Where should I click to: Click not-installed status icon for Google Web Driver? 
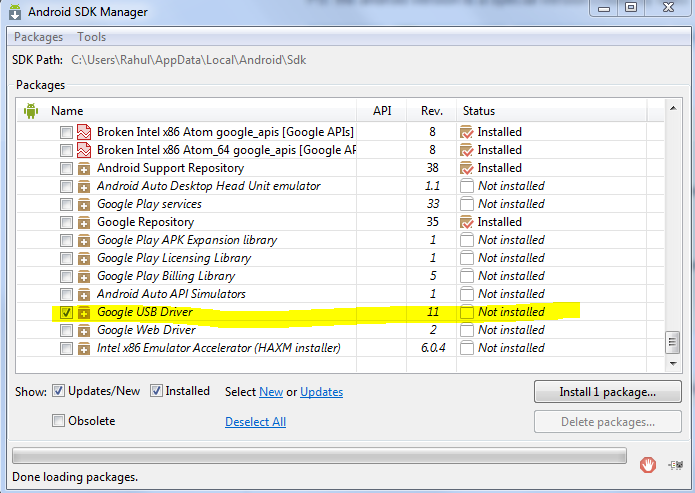point(467,330)
